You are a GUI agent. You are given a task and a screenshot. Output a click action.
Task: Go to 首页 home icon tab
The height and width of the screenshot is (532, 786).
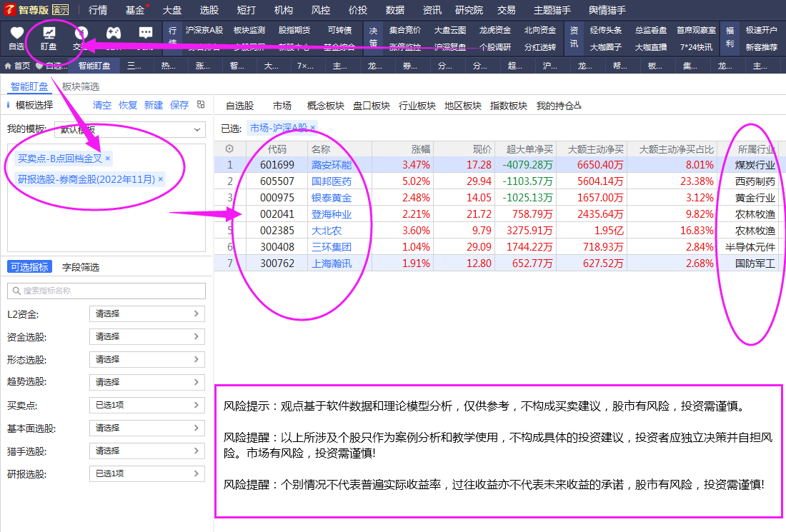(17, 66)
